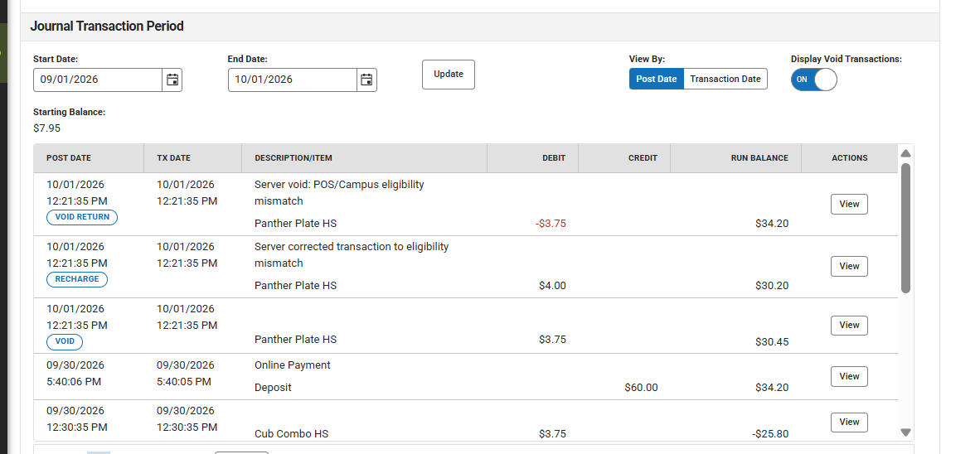Click the RECHARGE badge
The width and height of the screenshot is (980, 454).
[x=77, y=279]
